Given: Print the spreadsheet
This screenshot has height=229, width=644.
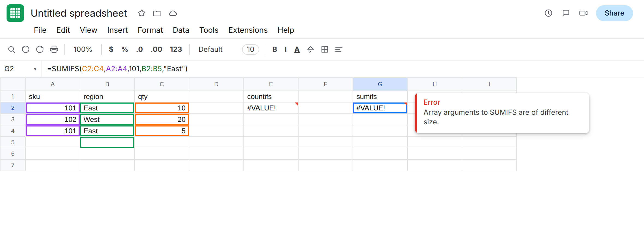Looking at the screenshot, I should tap(54, 49).
